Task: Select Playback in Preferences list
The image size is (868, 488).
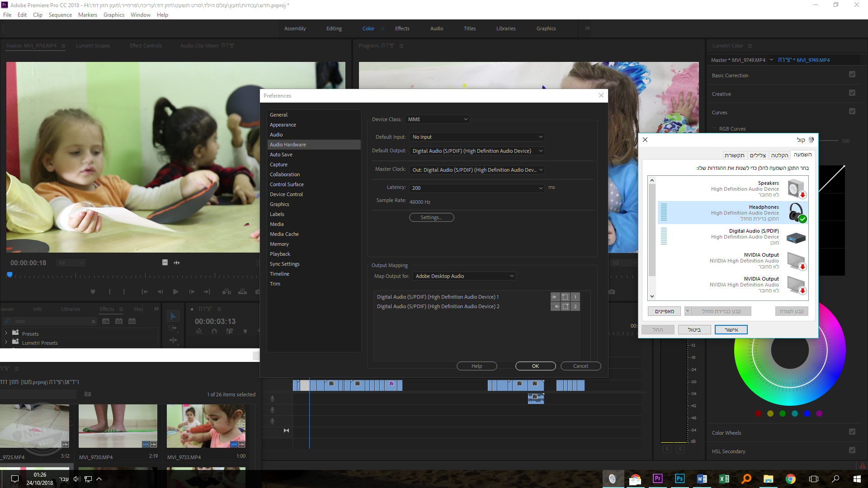Action: (x=280, y=254)
